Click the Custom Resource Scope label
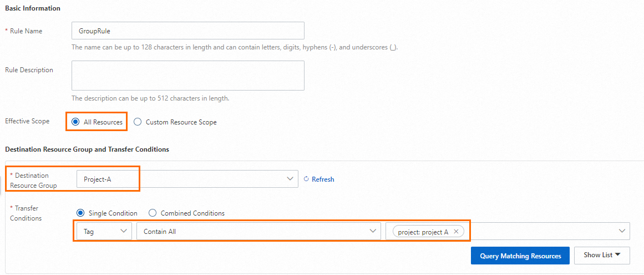This screenshot has height=275, width=644. tap(181, 122)
